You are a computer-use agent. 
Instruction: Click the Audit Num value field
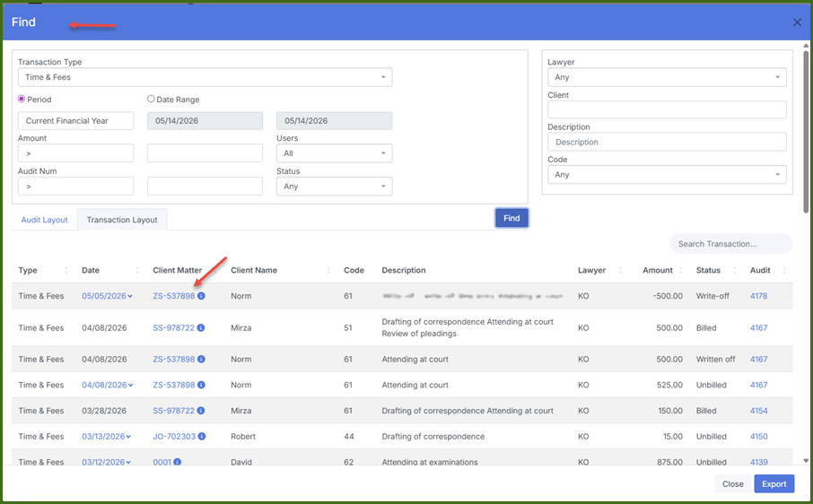point(205,187)
